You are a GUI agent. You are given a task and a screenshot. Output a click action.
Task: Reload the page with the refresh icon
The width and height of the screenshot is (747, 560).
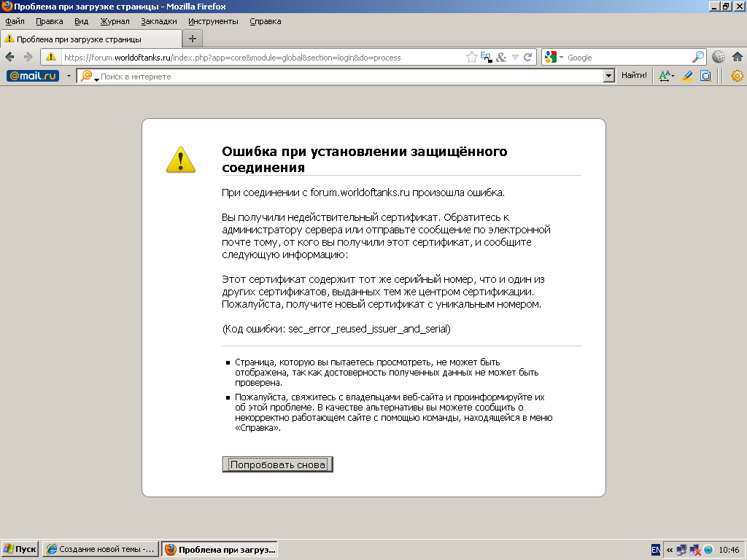[528, 57]
